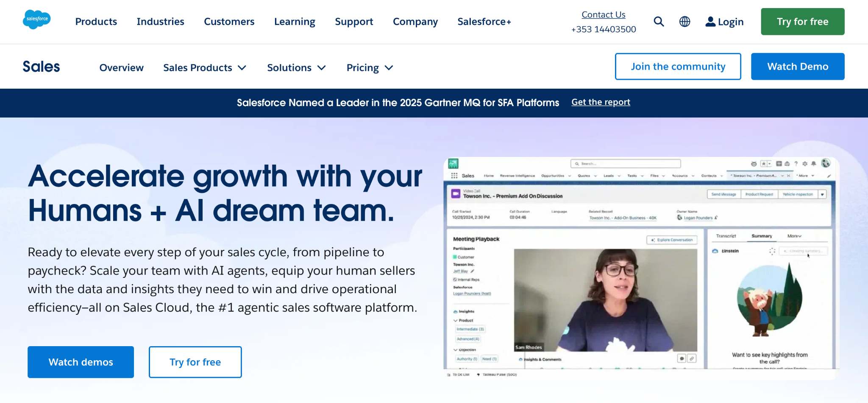Open search with the magnifier icon

click(659, 22)
